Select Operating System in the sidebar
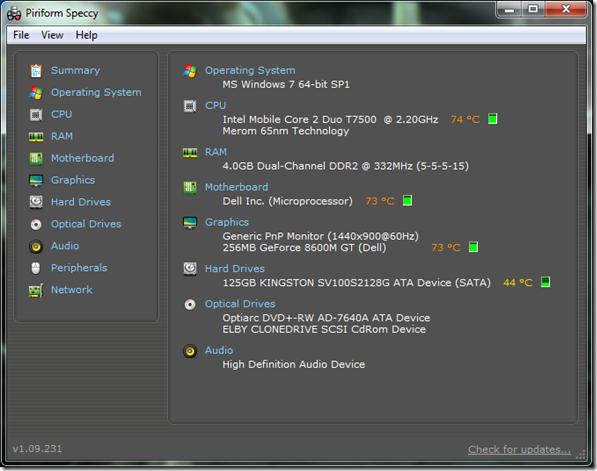The width and height of the screenshot is (597, 471). pyautogui.click(x=96, y=93)
